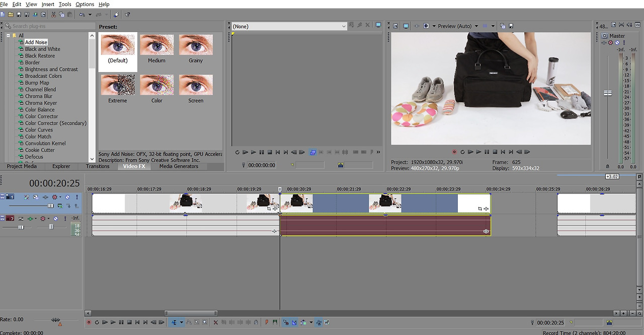Screen dimensions: 644x335
Task: Click the Cut scissors icon
Action: 53,15
